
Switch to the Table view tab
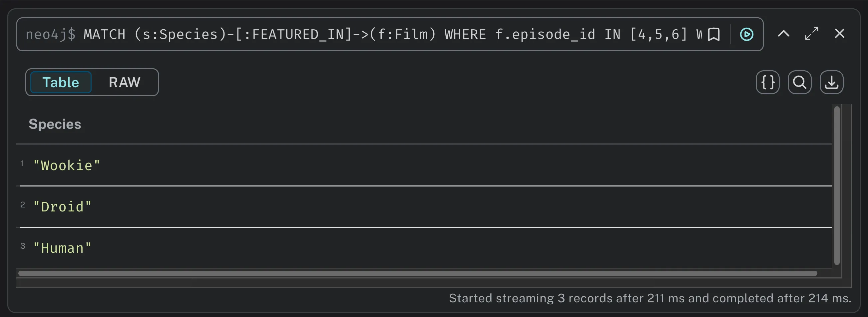click(x=61, y=82)
